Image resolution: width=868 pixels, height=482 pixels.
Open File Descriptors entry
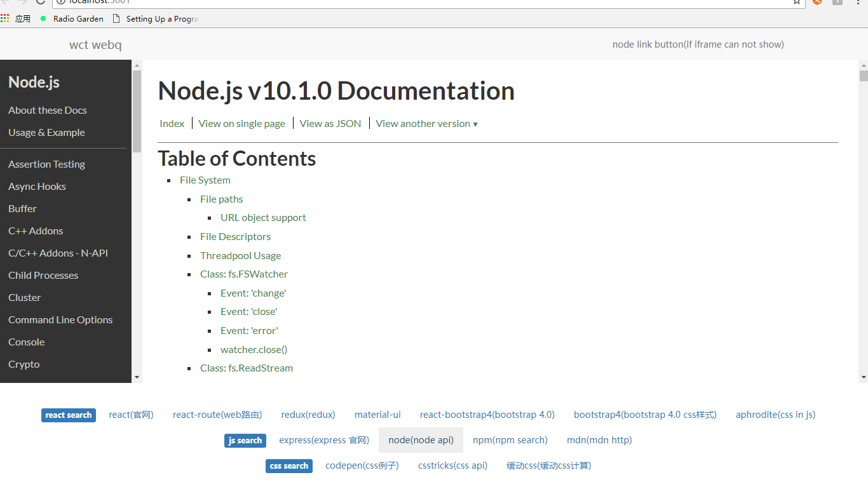235,237
